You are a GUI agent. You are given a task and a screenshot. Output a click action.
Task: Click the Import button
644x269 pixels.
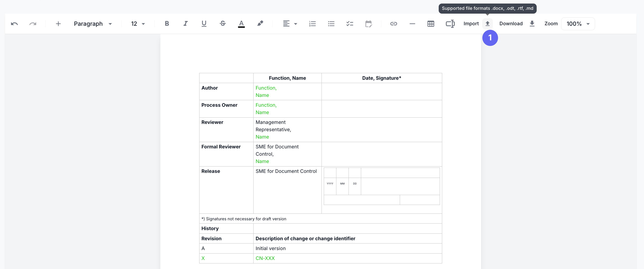coord(471,23)
